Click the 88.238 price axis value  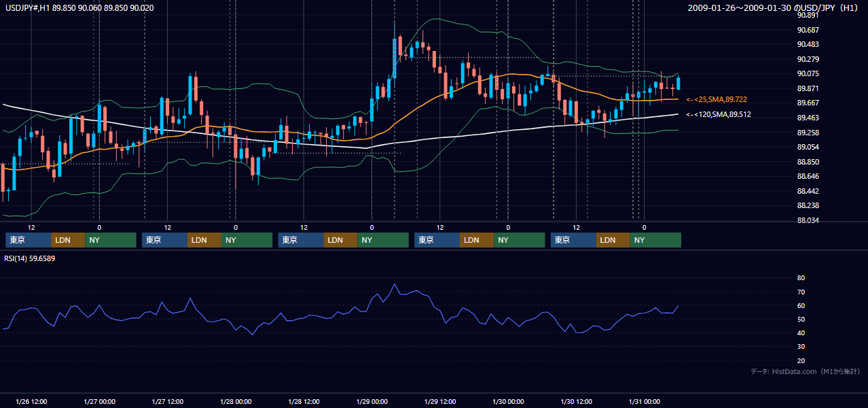coord(808,205)
